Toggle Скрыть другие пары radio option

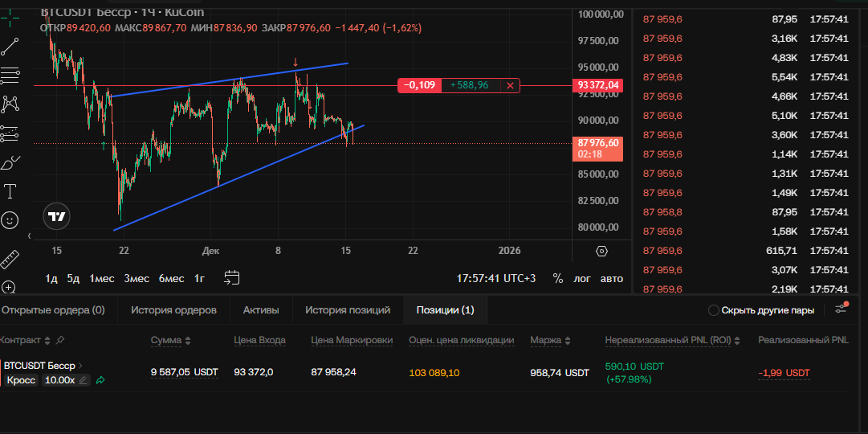point(714,310)
